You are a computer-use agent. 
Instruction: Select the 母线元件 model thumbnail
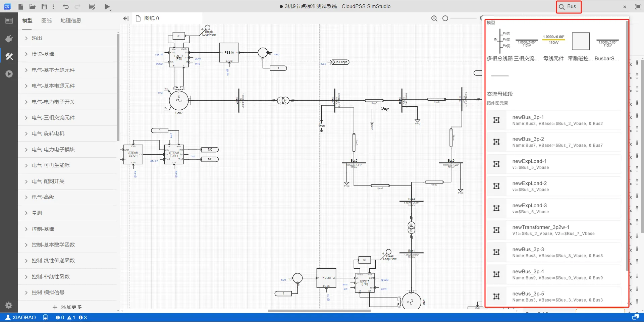553,45
